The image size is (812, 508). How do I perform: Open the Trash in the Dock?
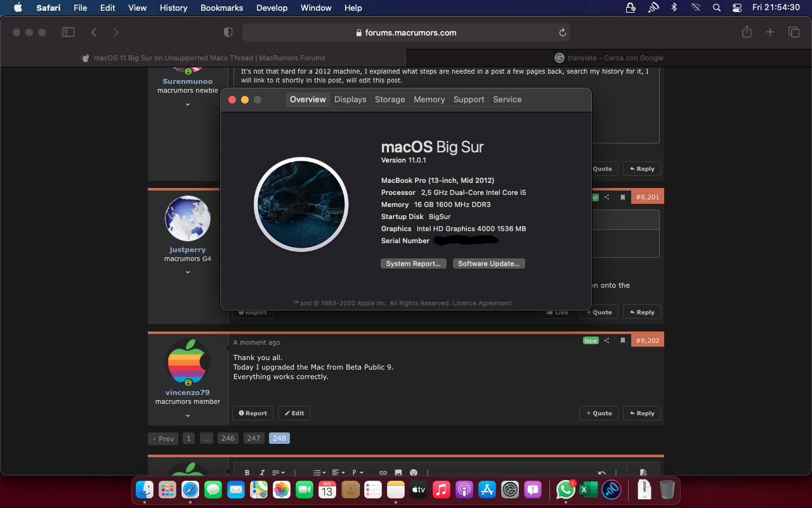pos(667,490)
